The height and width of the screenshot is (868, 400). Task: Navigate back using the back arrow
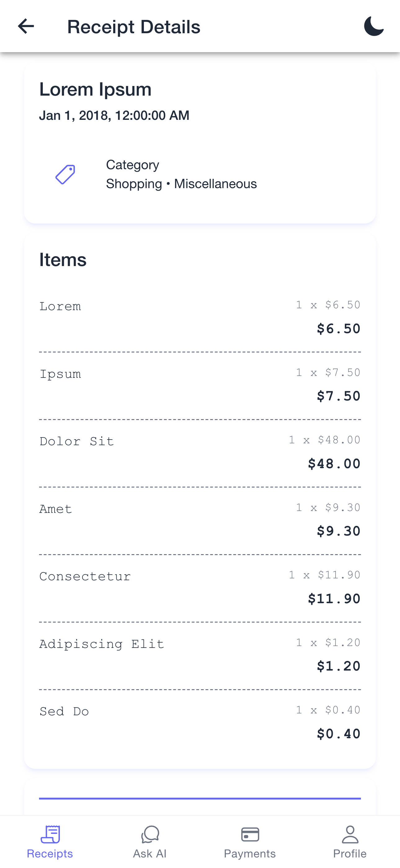[x=26, y=27]
